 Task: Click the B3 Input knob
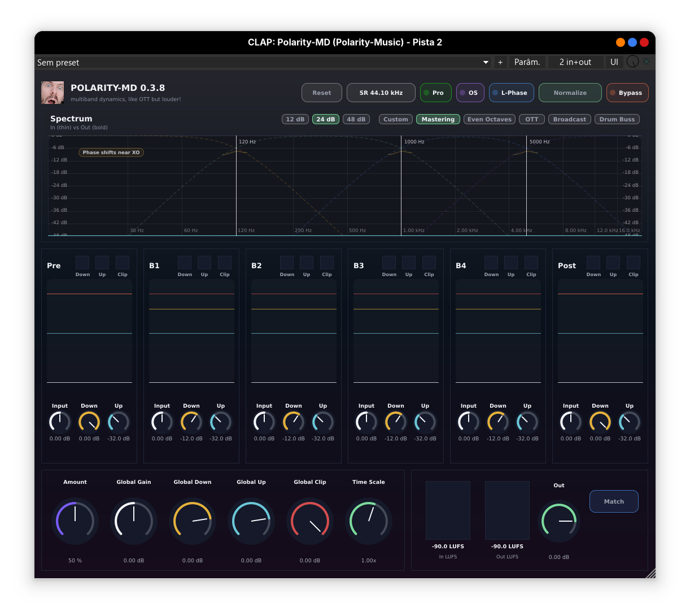click(x=366, y=422)
